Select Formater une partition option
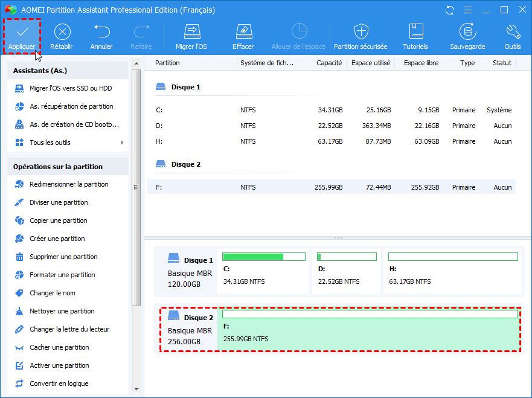Viewport: 532px width, 398px height. coord(62,275)
